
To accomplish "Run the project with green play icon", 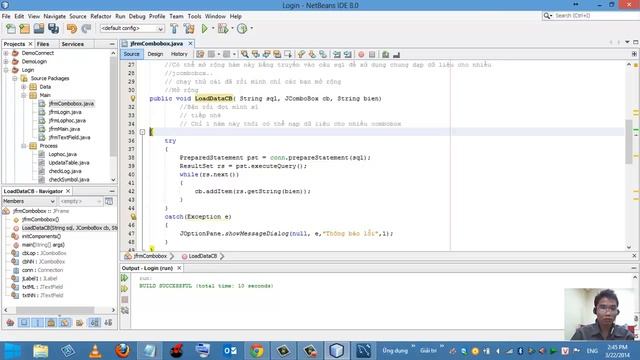I will 204,29.
